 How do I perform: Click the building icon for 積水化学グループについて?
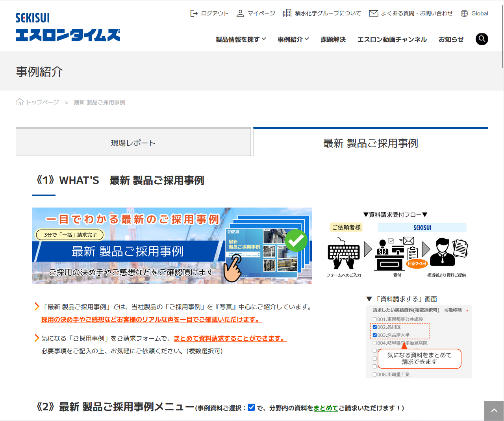[x=287, y=13]
